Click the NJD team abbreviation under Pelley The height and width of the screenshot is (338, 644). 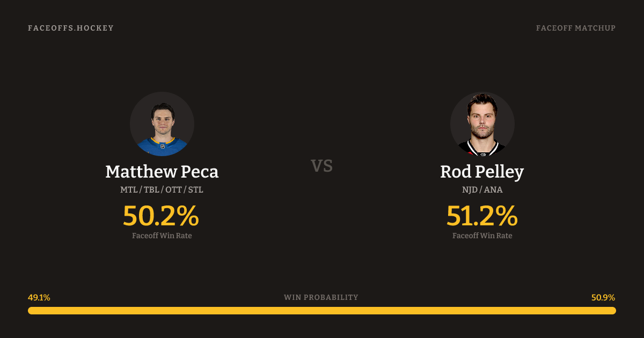tap(470, 190)
